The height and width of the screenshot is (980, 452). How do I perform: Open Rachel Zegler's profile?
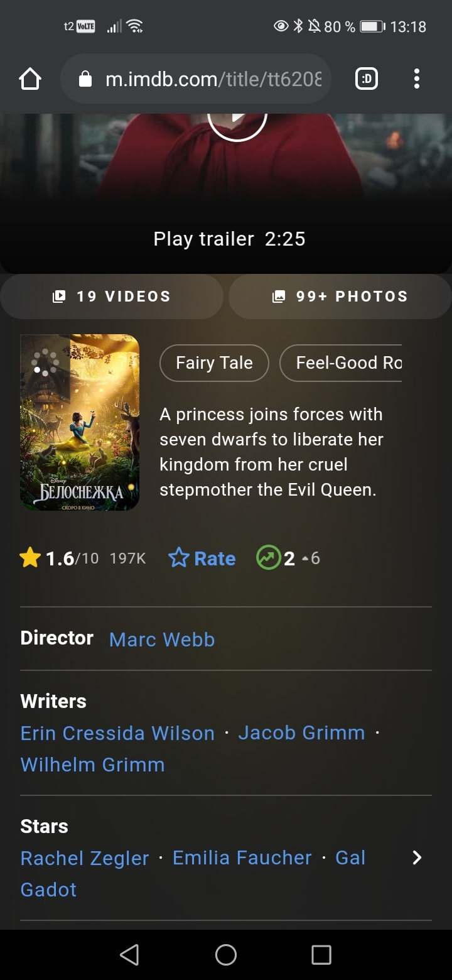pyautogui.click(x=85, y=858)
